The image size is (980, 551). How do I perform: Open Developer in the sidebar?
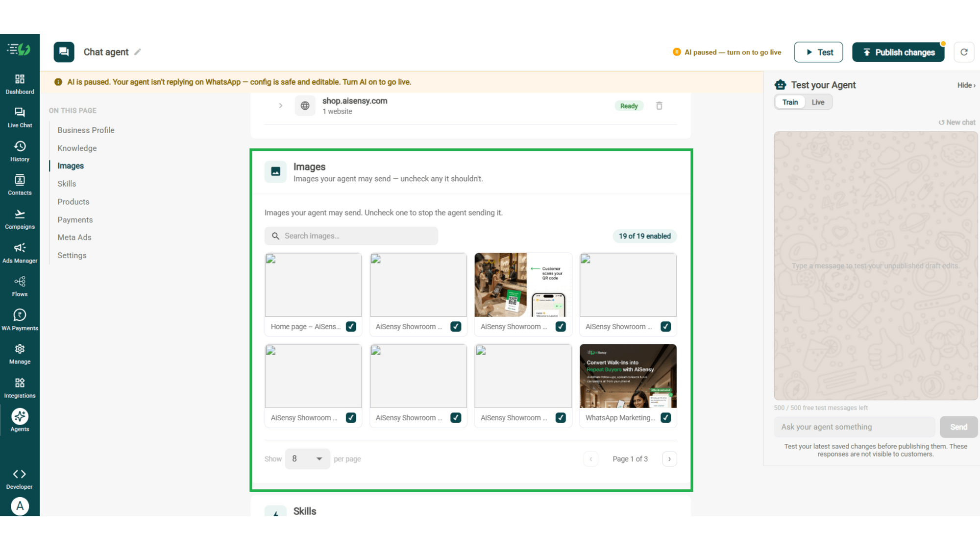(x=20, y=479)
